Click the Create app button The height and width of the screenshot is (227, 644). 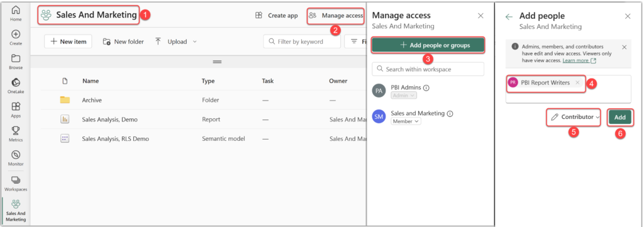276,16
